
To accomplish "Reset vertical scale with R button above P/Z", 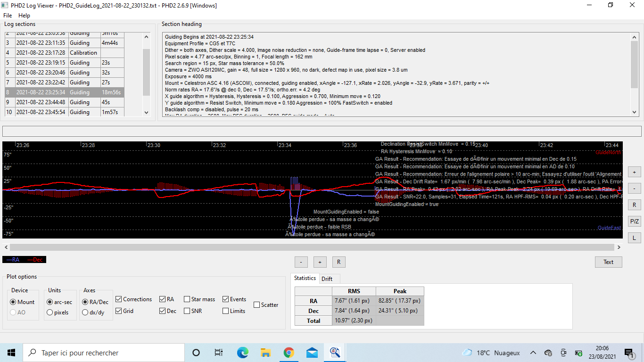I will pyautogui.click(x=634, y=205).
